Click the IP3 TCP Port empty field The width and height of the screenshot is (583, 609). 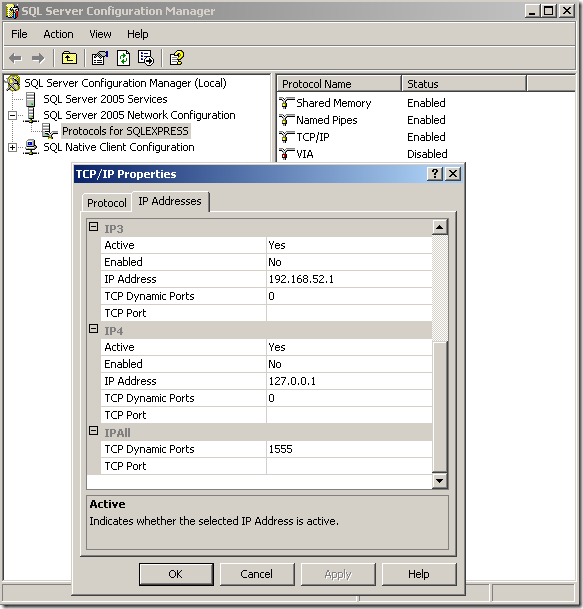pos(349,313)
